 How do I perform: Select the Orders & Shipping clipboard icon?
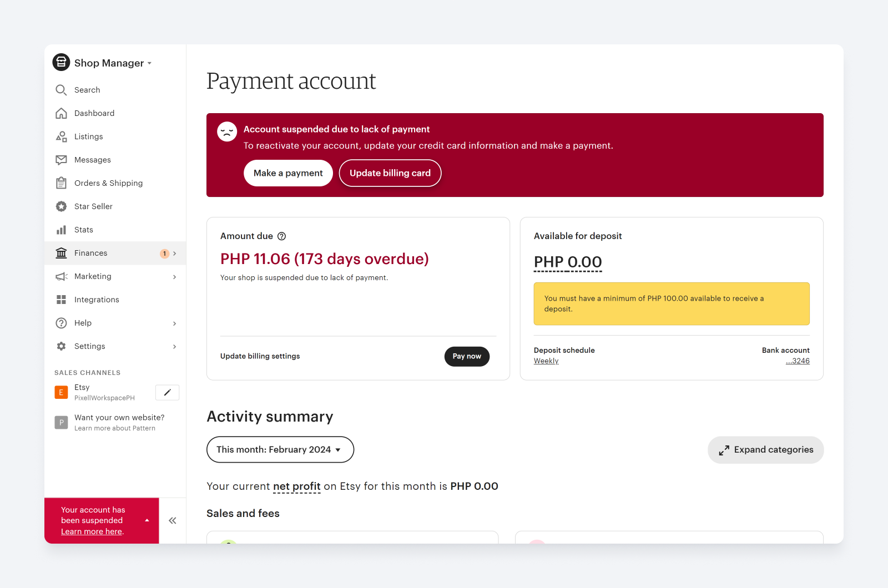coord(61,183)
